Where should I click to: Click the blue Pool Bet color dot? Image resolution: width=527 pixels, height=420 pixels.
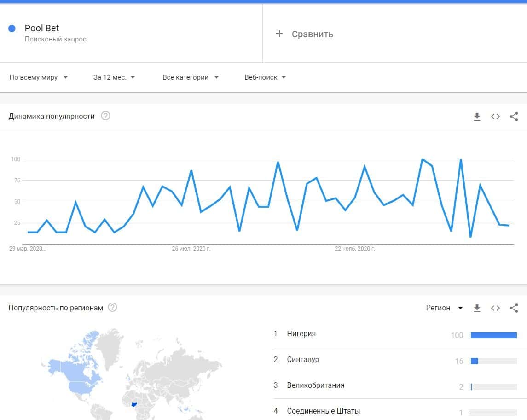(12, 29)
